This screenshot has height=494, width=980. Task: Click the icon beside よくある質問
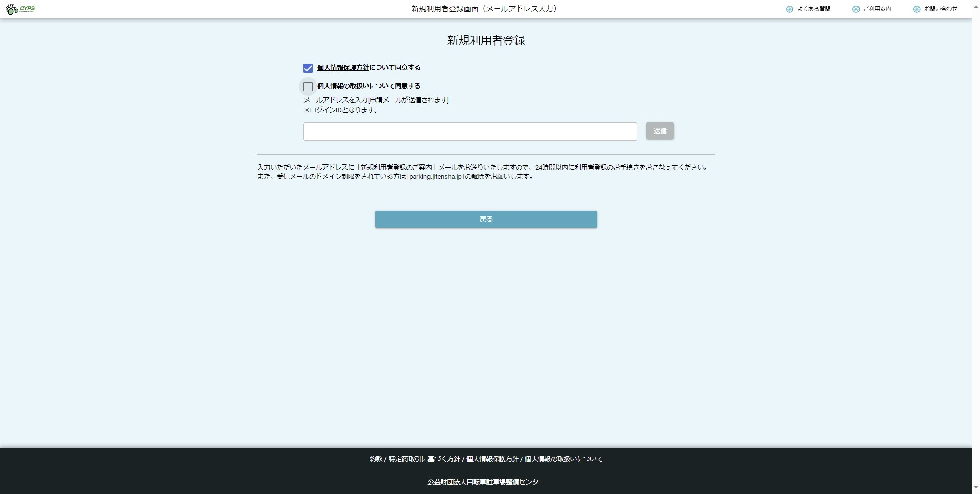tap(789, 9)
